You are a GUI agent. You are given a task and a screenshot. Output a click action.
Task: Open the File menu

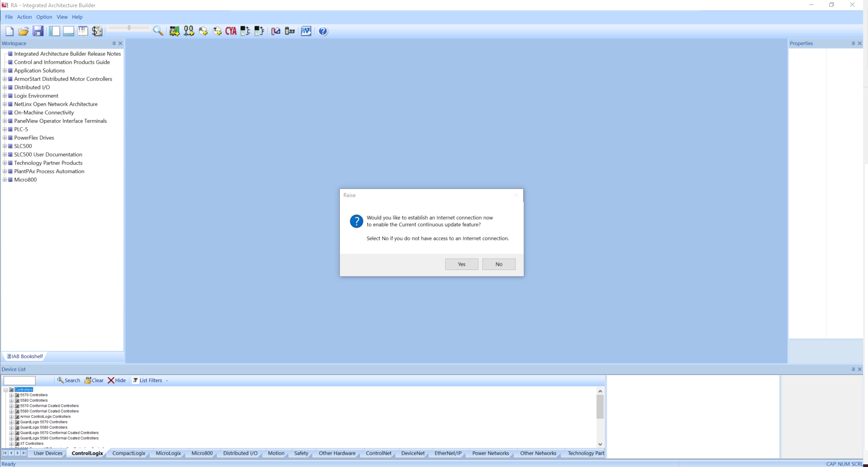pyautogui.click(x=9, y=17)
